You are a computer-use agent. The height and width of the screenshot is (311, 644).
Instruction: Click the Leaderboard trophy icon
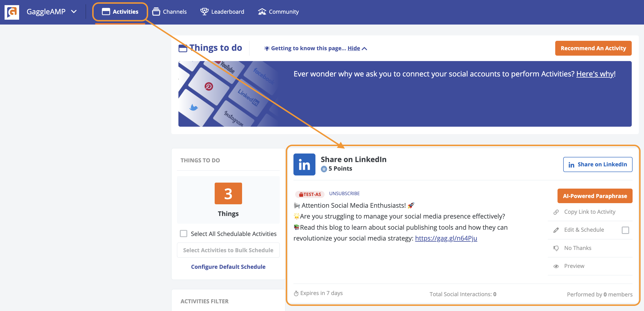(x=204, y=12)
